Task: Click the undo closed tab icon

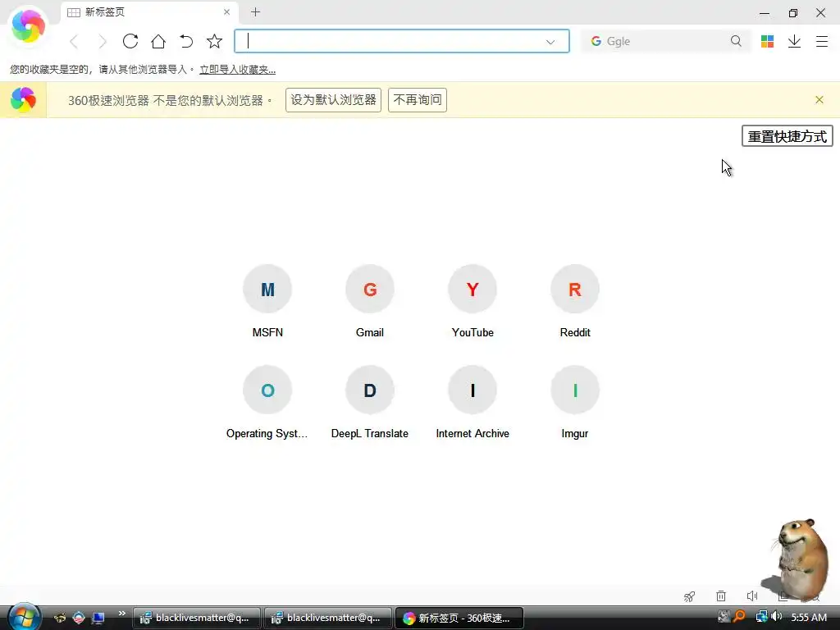Action: click(x=186, y=41)
